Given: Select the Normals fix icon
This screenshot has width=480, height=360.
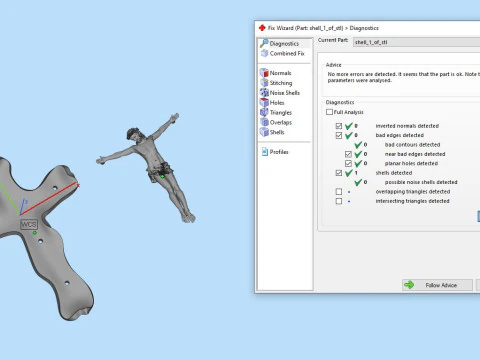Looking at the screenshot, I should 264,73.
